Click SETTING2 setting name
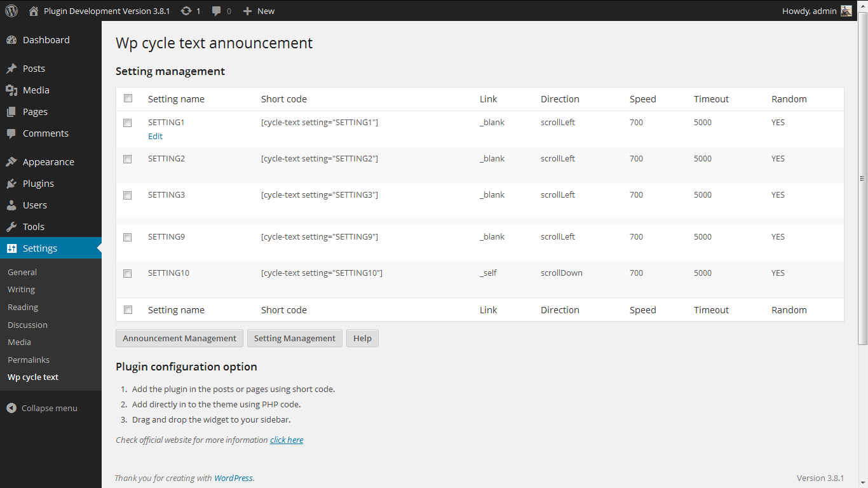The width and height of the screenshot is (868, 488). 166,159
